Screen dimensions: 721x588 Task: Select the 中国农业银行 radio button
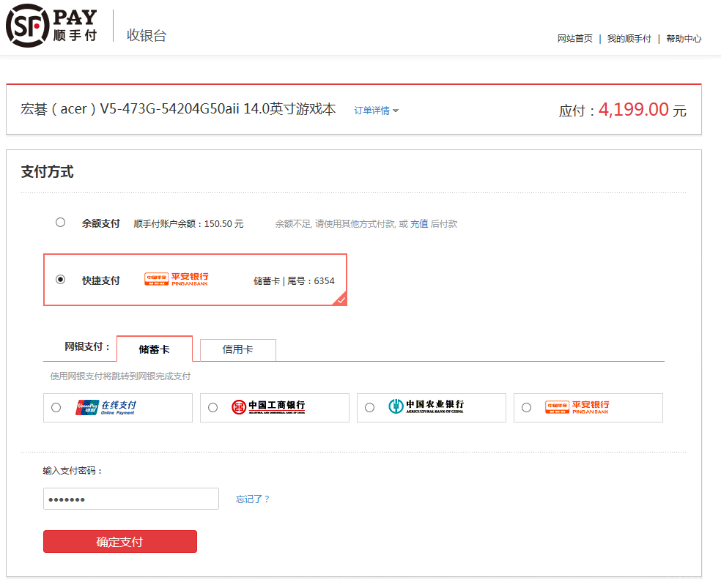[370, 407]
